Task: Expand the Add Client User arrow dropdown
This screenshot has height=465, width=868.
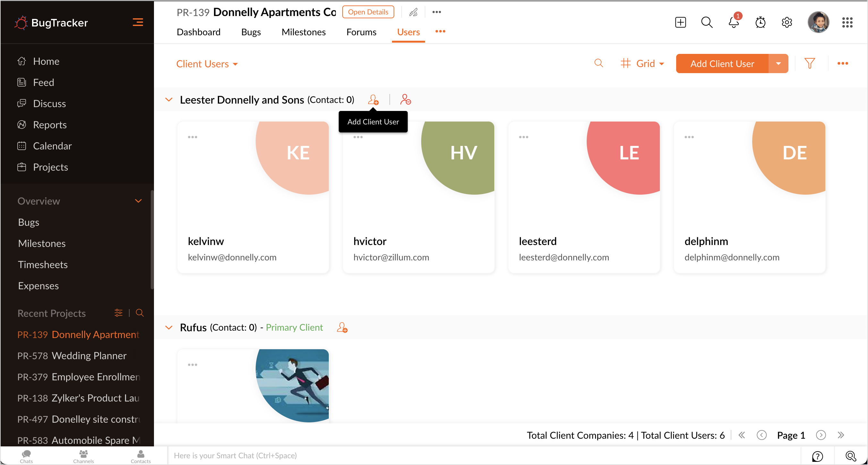Action: coord(779,63)
